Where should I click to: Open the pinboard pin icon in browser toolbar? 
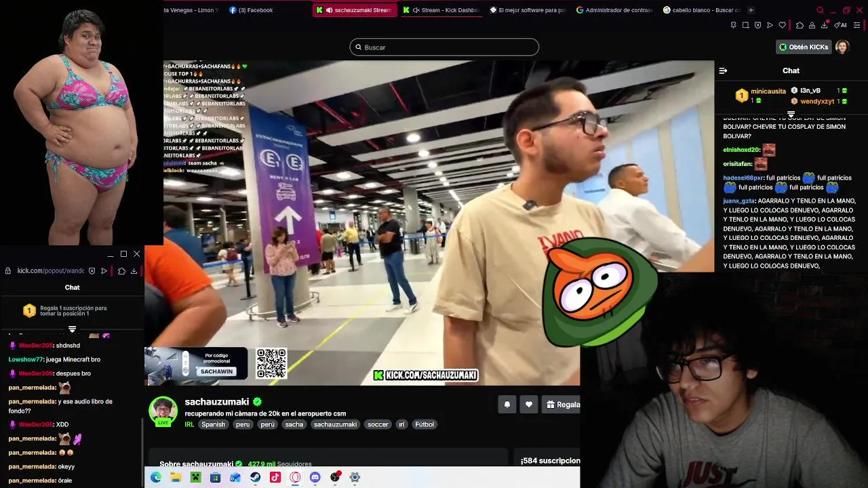[733, 25]
